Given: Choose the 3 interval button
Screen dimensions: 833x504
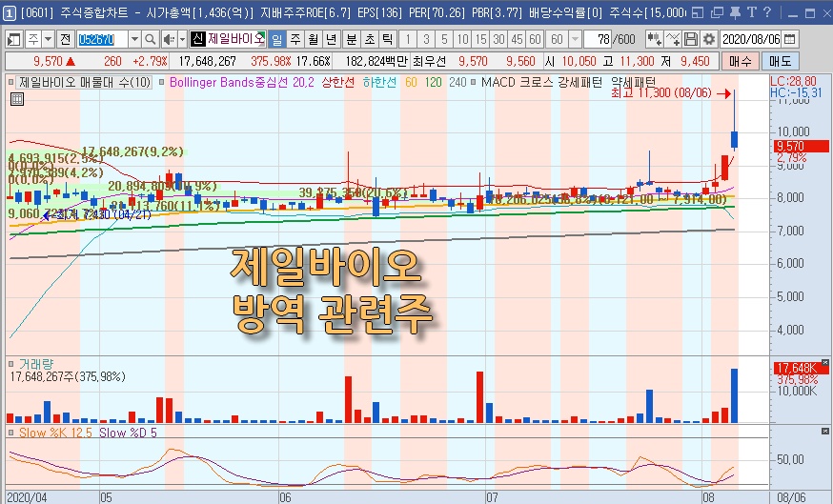Looking at the screenshot, I should coord(426,39).
